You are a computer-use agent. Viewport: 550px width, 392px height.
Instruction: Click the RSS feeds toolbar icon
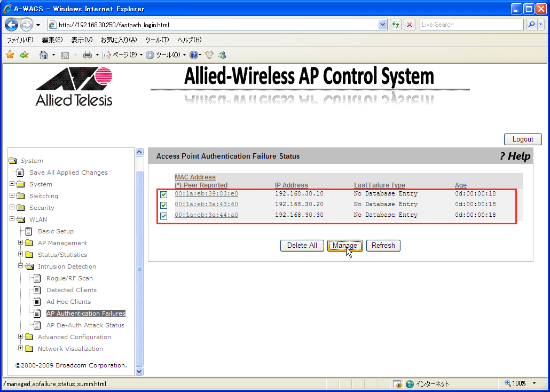point(65,55)
